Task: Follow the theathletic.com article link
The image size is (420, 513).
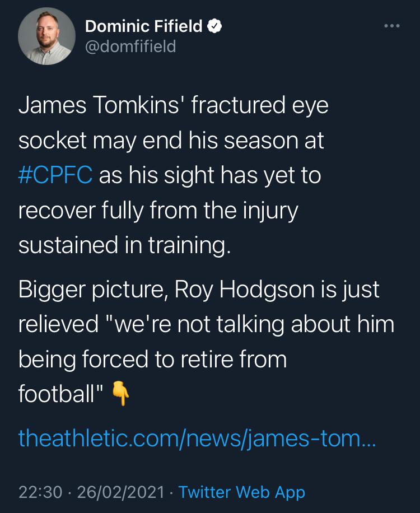Action: tap(198, 437)
